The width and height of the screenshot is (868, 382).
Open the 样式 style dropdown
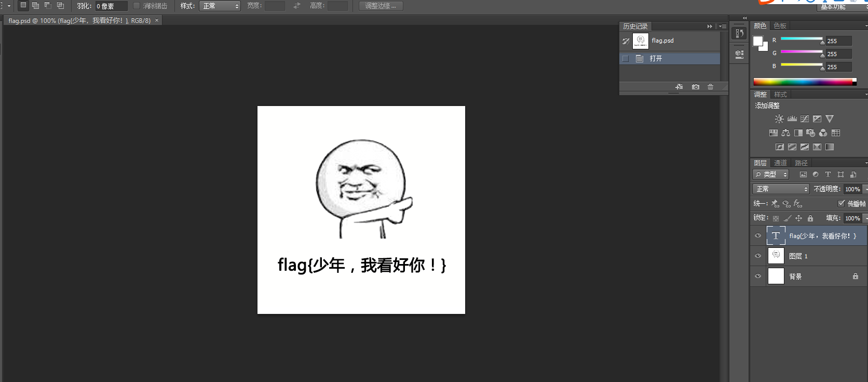coord(220,6)
